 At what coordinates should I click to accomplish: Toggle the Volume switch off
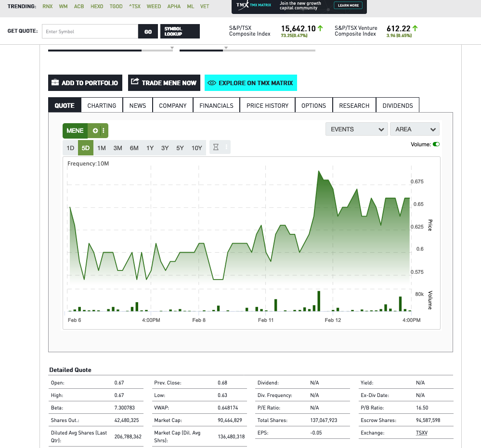tap(436, 144)
